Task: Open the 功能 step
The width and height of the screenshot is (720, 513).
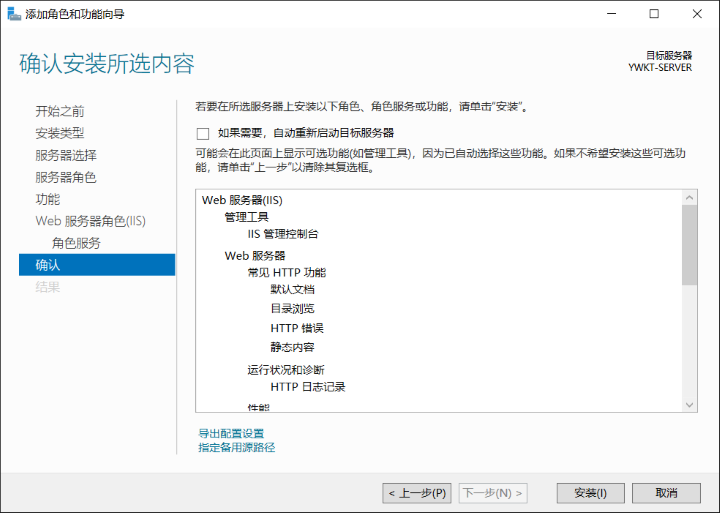Action: tap(48, 199)
